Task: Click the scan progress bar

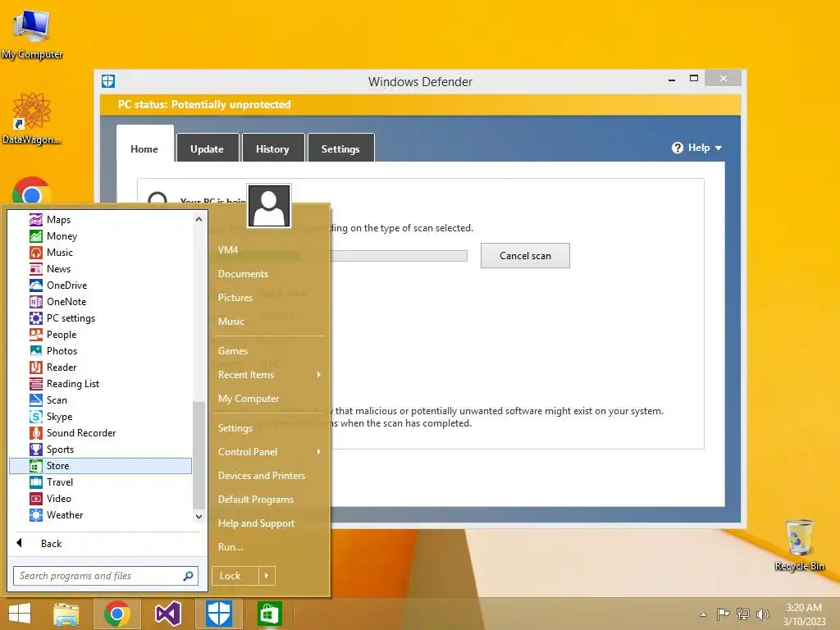Action: (x=399, y=256)
